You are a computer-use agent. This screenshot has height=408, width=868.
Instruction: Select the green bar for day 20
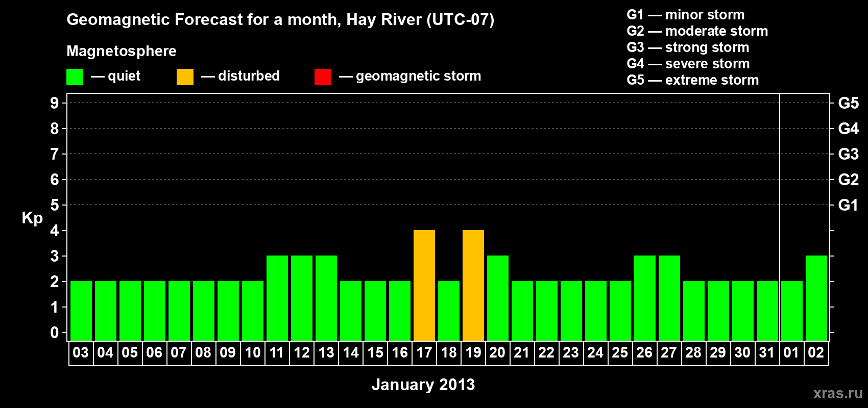pos(498,298)
